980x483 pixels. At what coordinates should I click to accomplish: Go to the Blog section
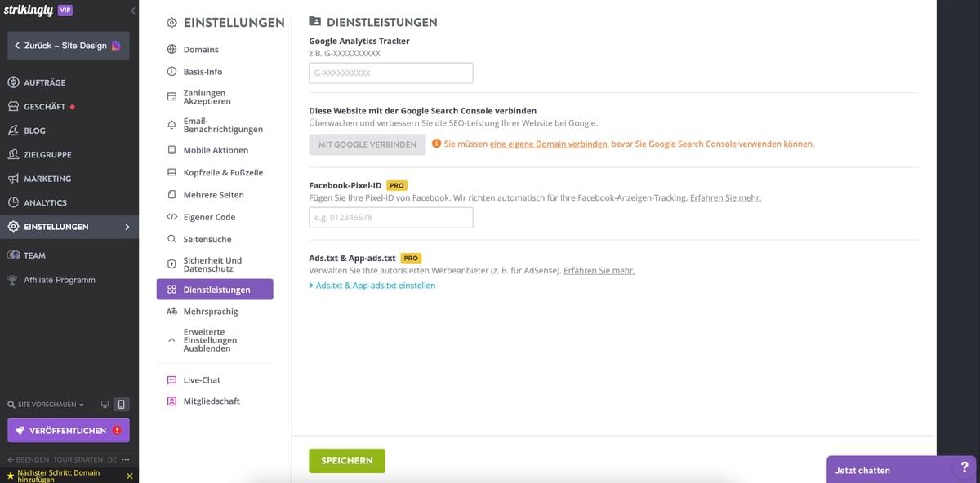click(x=33, y=130)
